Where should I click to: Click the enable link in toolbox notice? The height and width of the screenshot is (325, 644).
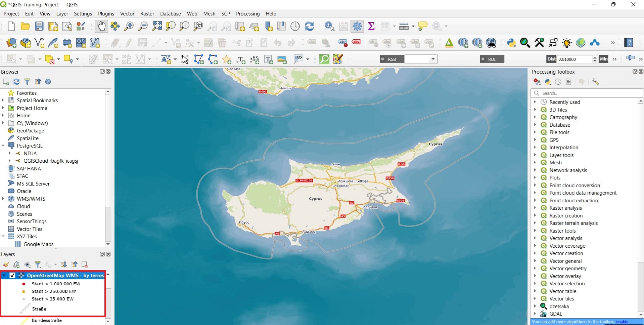622,322
